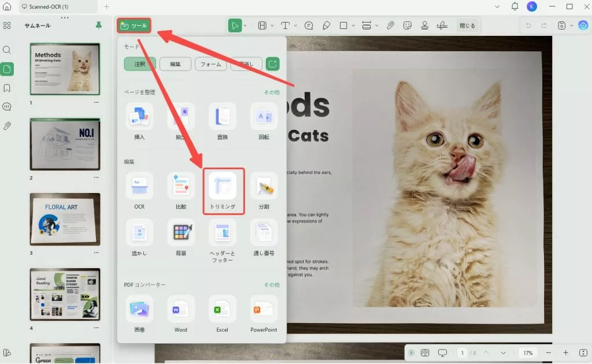The image size is (592, 364).
Task: Convert PDF to PowerPoint
Action: 264,314
